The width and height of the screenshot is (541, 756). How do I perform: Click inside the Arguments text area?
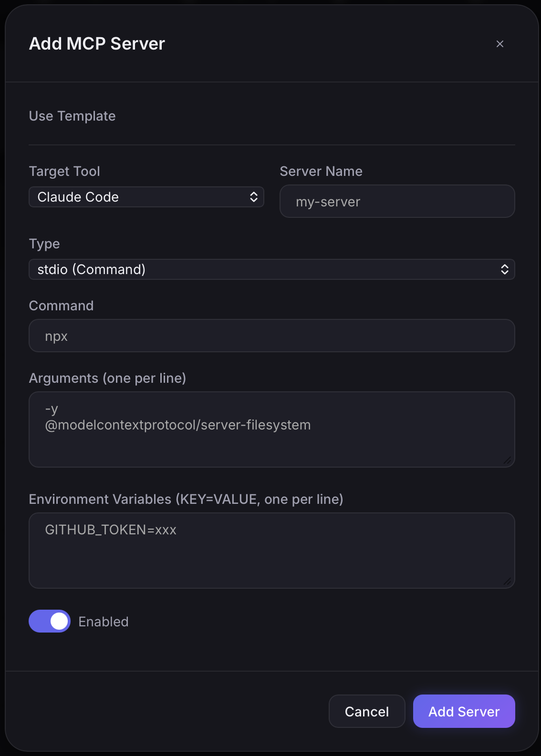point(272,429)
